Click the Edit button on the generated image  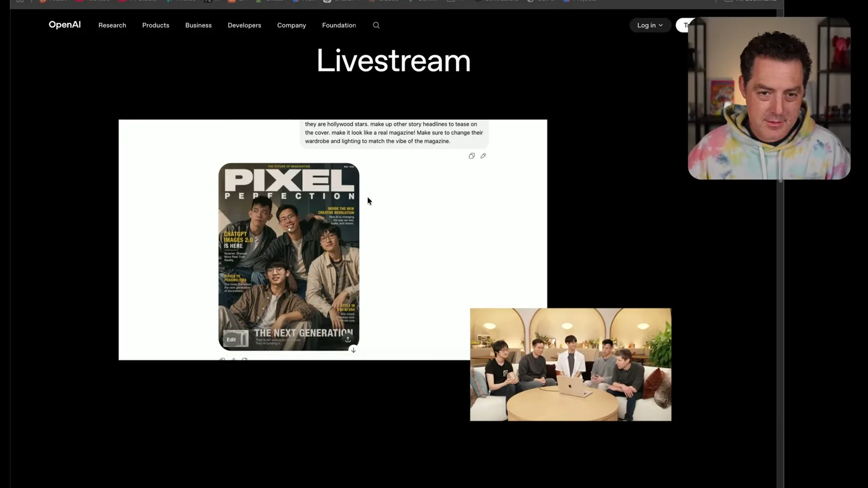point(231,339)
